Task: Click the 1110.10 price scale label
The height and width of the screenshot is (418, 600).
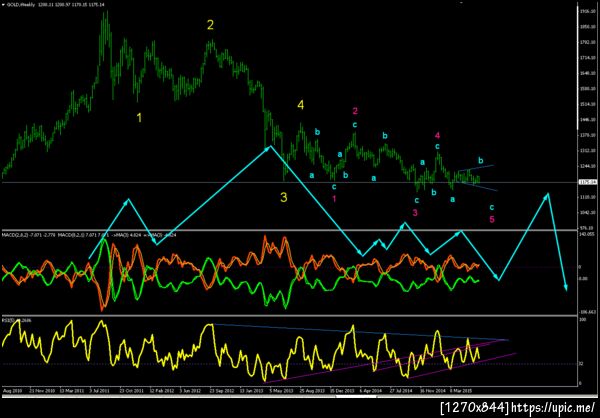Action: coord(586,197)
